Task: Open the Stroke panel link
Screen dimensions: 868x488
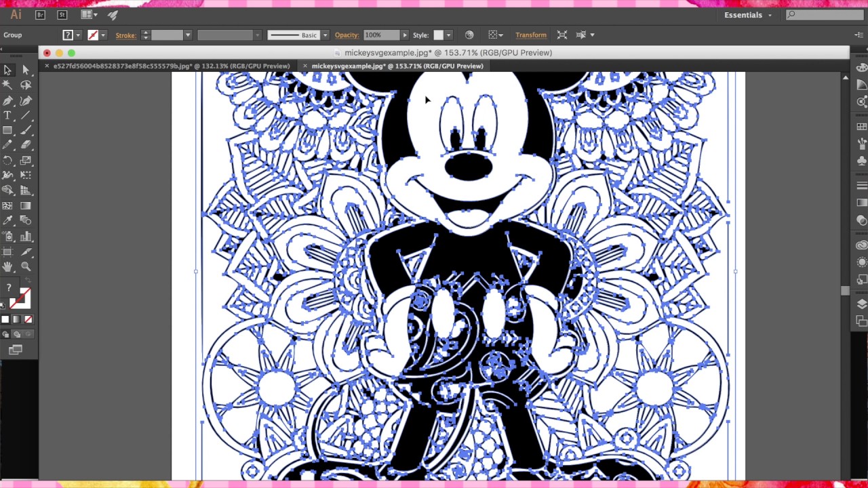Action: coord(125,35)
